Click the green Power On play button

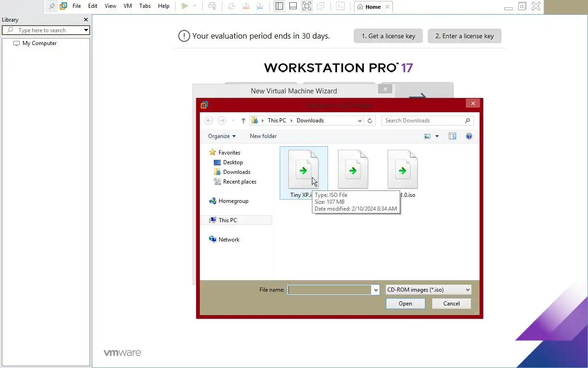(185, 6)
